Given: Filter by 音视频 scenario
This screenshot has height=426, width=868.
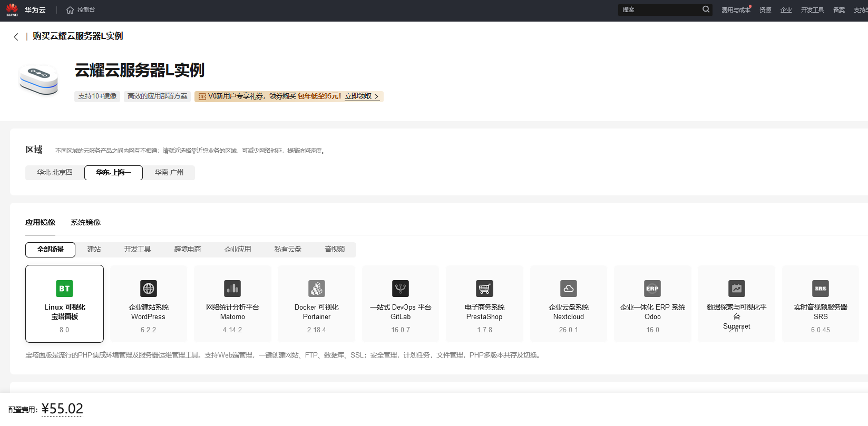Looking at the screenshot, I should (335, 250).
